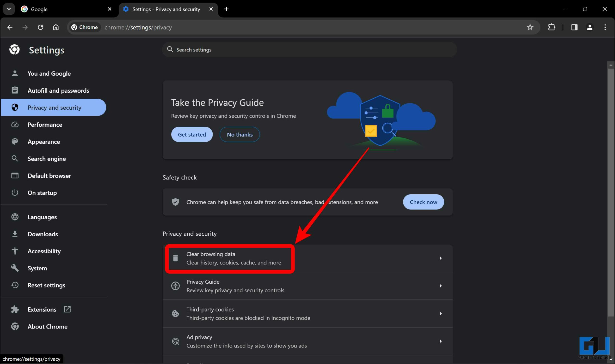The height and width of the screenshot is (364, 615).
Task: Open Reset settings section
Action: tap(54, 285)
